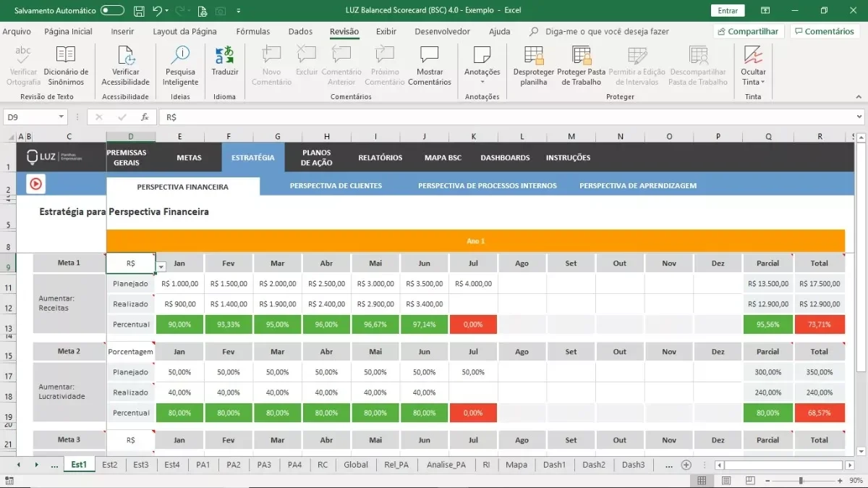This screenshot has height=488, width=868.
Task: Open the Fórmulas ribbon tab
Action: [x=253, y=31]
